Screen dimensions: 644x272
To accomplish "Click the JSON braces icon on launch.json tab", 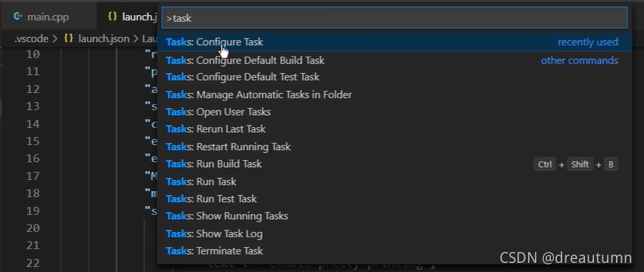I will (112, 17).
